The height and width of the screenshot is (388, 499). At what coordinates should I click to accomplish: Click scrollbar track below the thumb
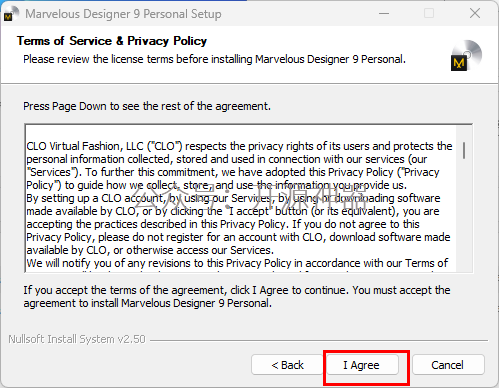point(464,217)
